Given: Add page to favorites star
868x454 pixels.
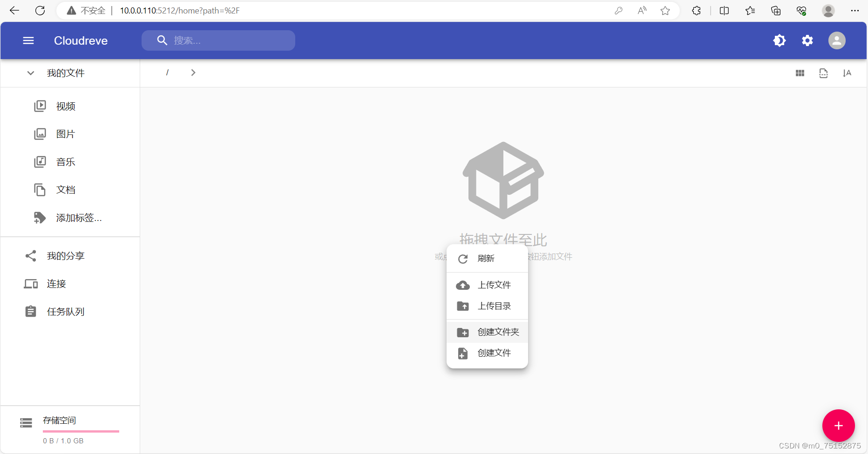Looking at the screenshot, I should tap(665, 11).
